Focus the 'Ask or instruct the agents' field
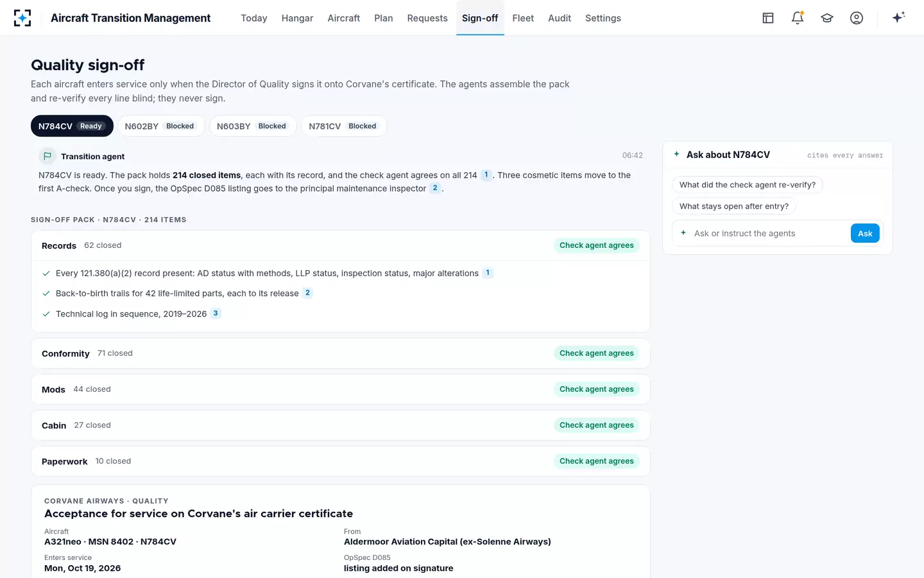 point(769,233)
